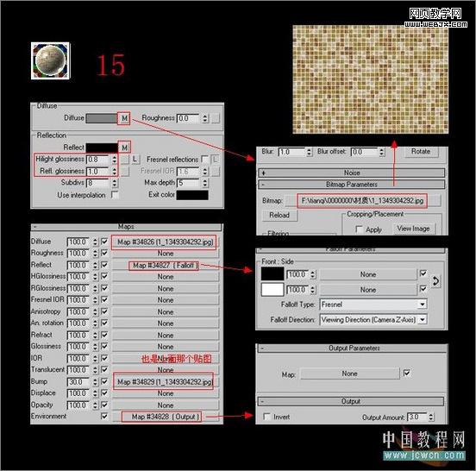476x471 pixels.
Task: Enable the Fresnel reflections checkbox
Action: pos(204,159)
